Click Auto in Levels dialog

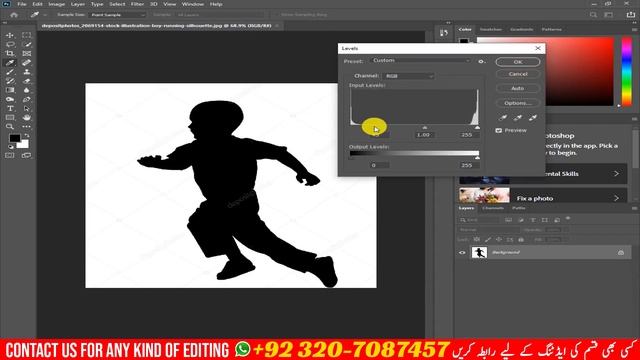(518, 88)
